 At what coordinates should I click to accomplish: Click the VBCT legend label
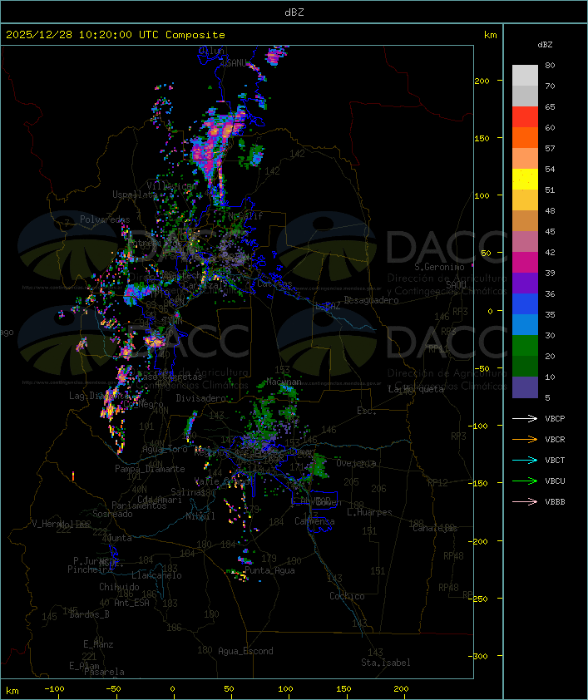555,461
